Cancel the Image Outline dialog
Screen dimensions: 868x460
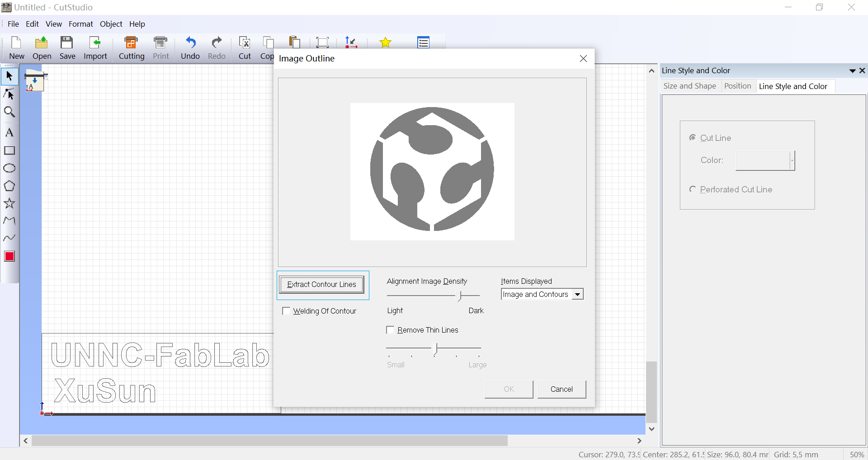coord(561,389)
